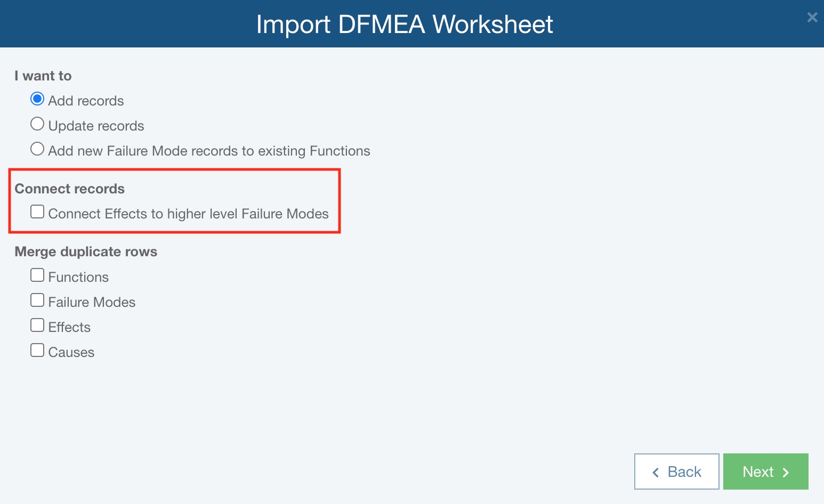Select Add new Failure Mode records radio
The width and height of the screenshot is (824, 504).
tap(37, 149)
